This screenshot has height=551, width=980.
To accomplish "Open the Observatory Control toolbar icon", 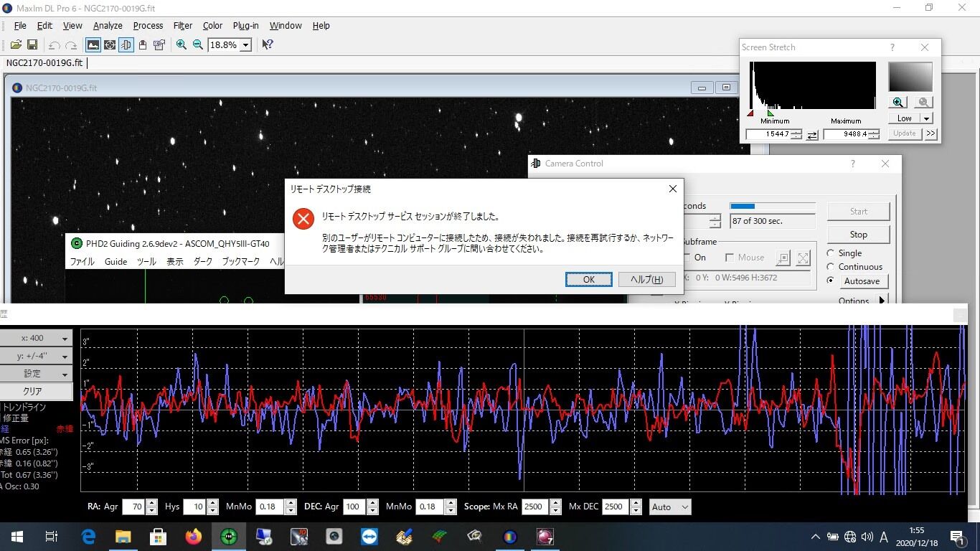I will tap(143, 44).
